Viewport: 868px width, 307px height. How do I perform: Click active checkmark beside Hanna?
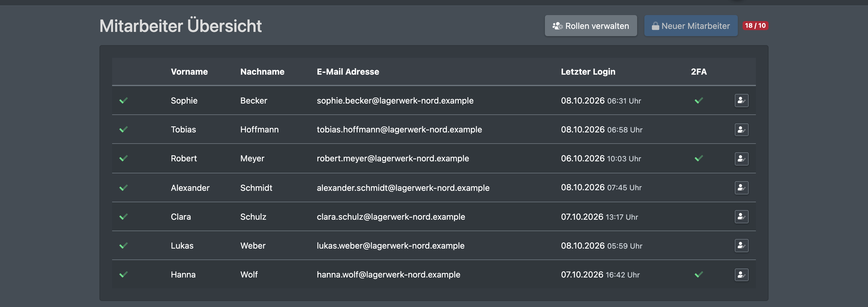pyautogui.click(x=123, y=274)
